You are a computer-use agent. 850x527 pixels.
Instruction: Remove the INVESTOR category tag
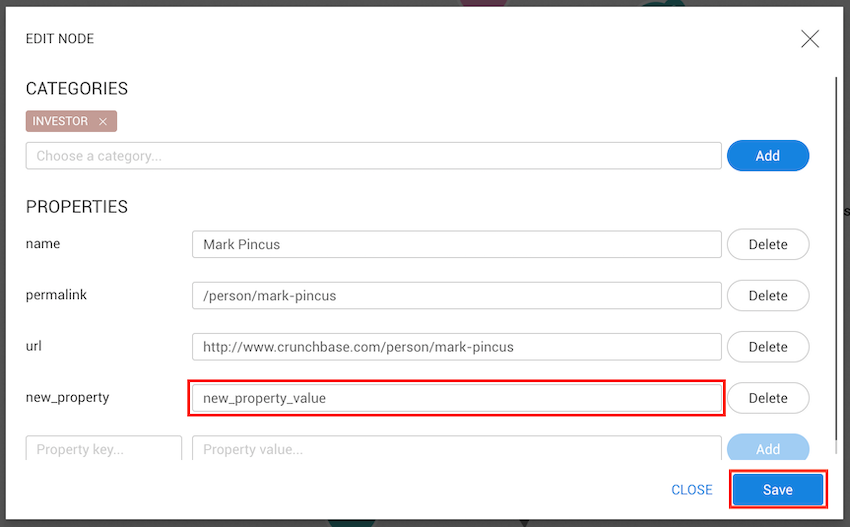pos(103,122)
